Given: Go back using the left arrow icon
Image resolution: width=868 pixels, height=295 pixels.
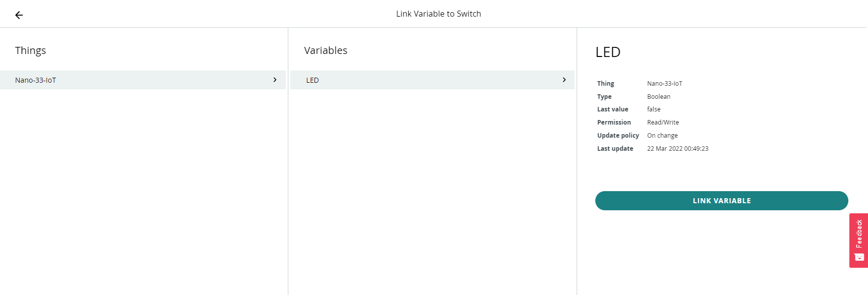Looking at the screenshot, I should tap(19, 15).
